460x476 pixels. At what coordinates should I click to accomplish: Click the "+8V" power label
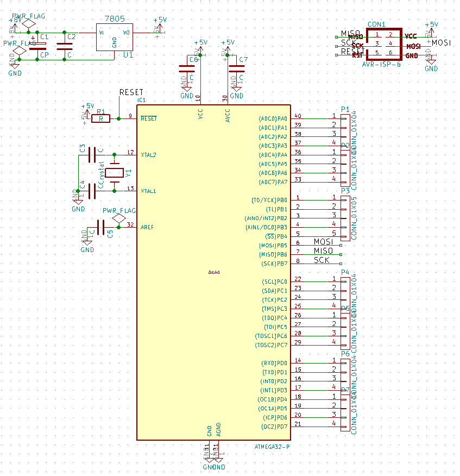pos(15,20)
